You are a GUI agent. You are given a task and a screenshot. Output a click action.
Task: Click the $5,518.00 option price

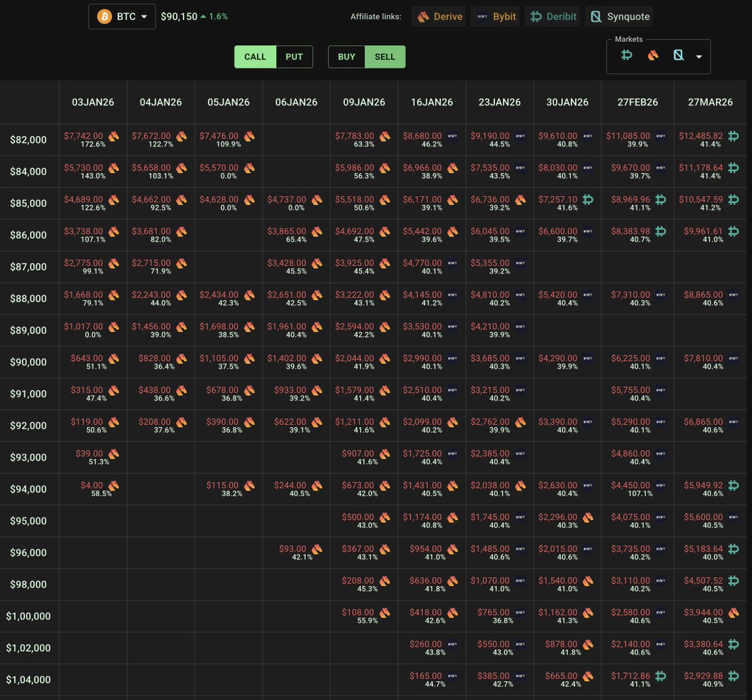point(355,199)
